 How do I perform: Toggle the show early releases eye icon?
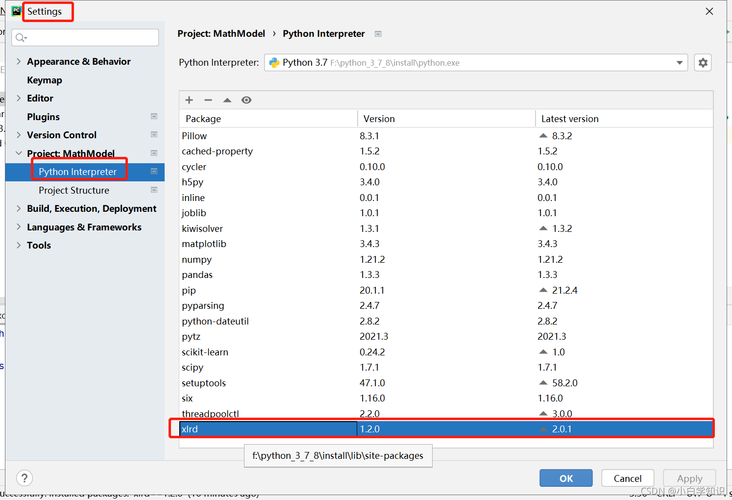(246, 100)
